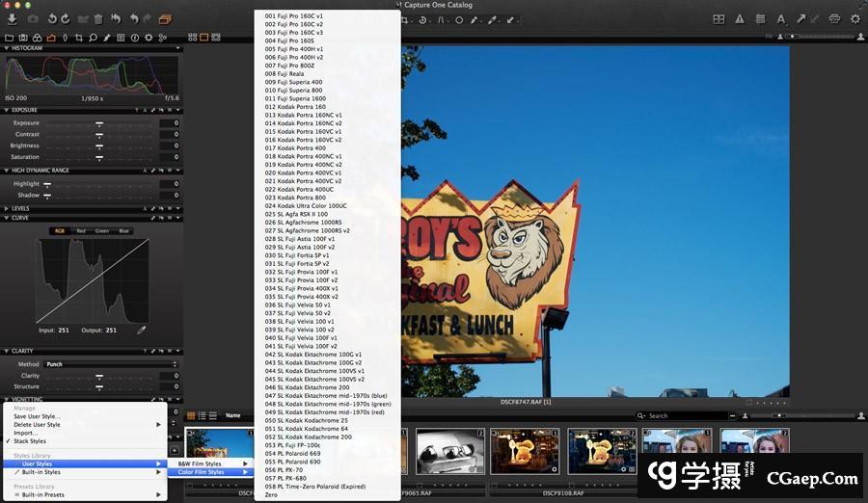868x503 pixels.
Task: Switch curve channel to Red
Action: coord(81,231)
